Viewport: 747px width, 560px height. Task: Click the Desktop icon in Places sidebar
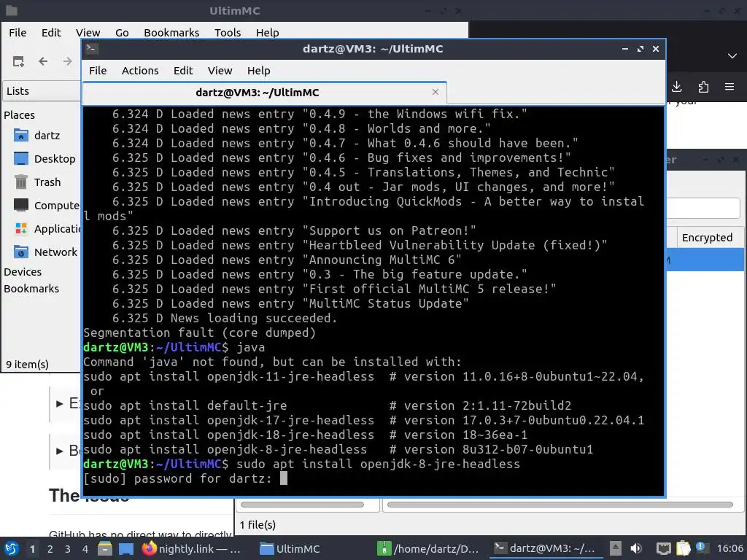(21, 158)
